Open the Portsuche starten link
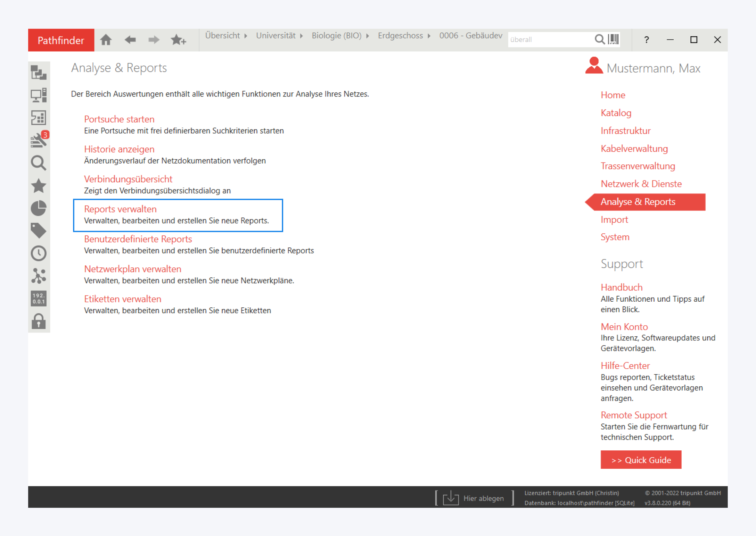This screenshot has width=756, height=536. click(x=119, y=119)
